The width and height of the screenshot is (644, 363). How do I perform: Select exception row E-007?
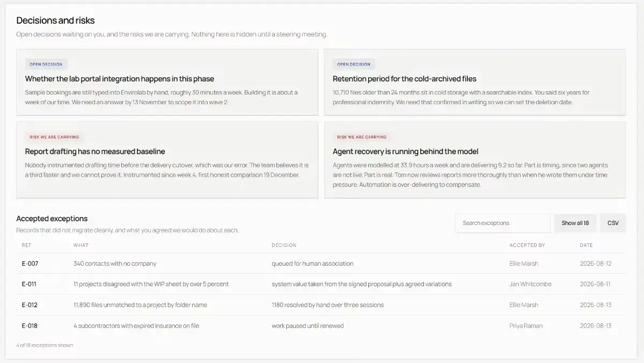click(x=321, y=264)
